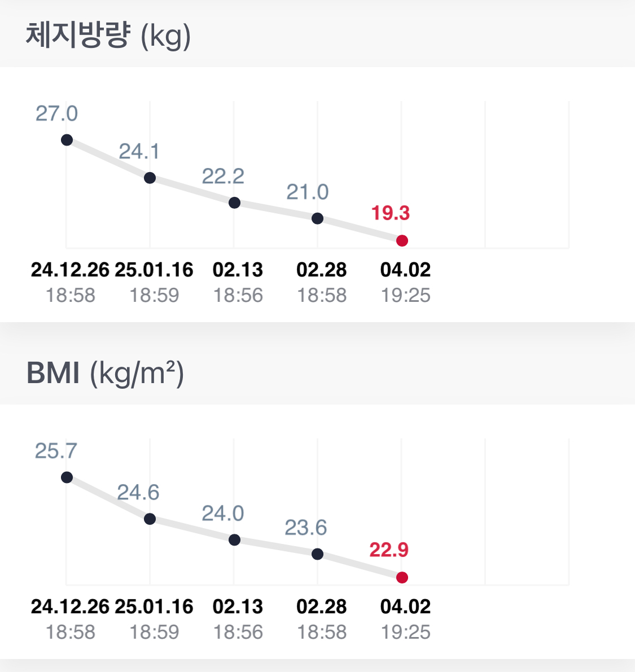Click 24.12.26 date under body fat chart
Image resolution: width=635 pixels, height=672 pixels.
pyautogui.click(x=70, y=270)
